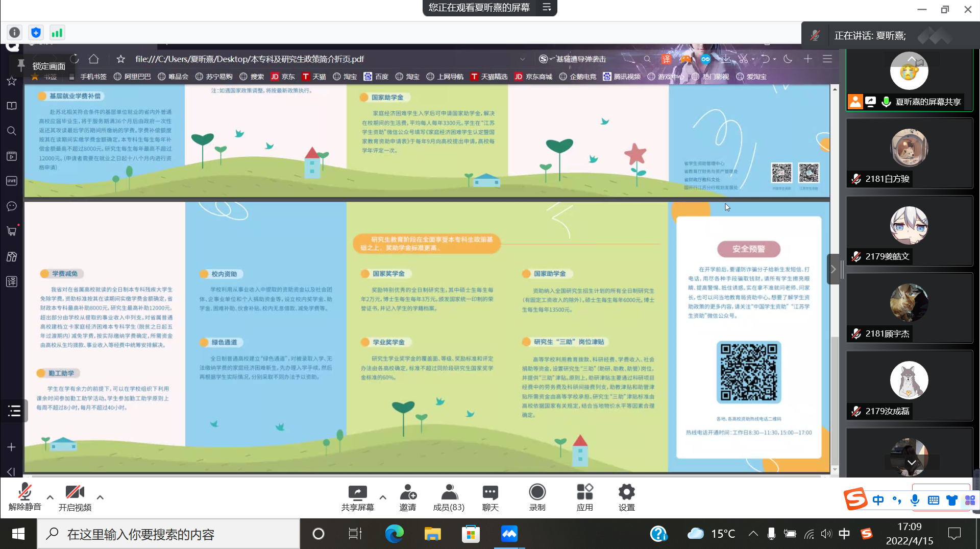Expand share screen options arrow
This screenshot has width=980, height=549.
(x=383, y=497)
